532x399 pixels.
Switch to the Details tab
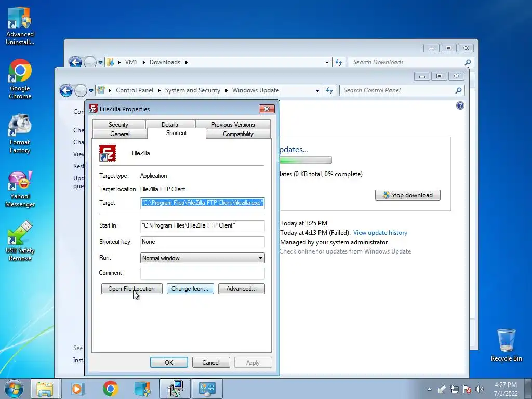170,125
